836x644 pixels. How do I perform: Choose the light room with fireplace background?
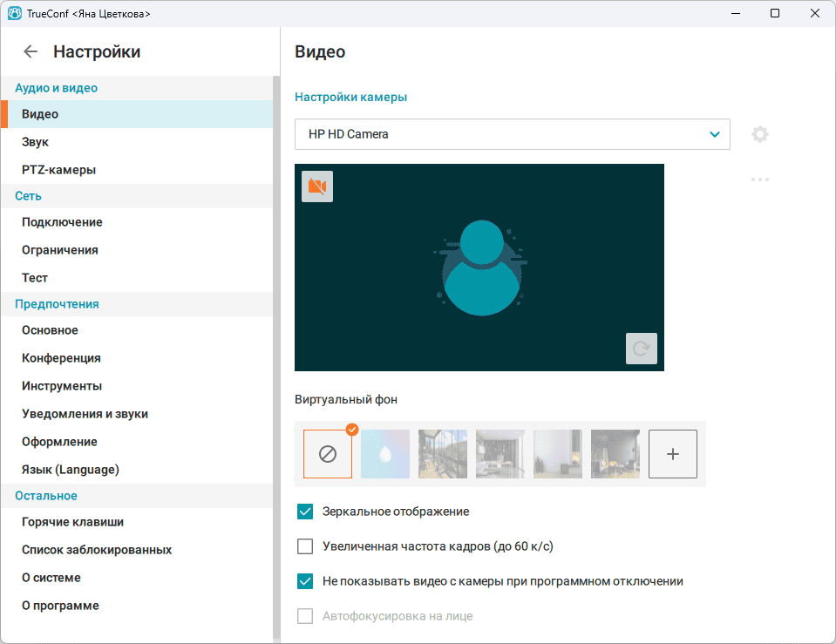(558, 454)
